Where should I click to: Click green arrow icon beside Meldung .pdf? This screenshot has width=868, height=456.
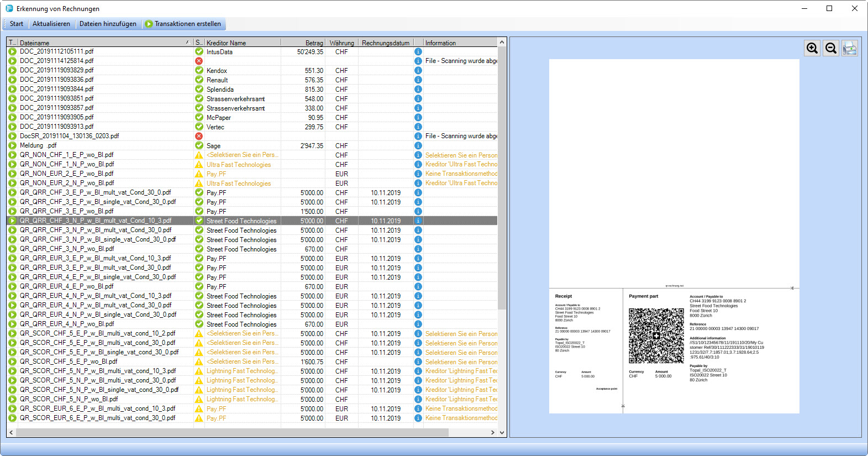(x=12, y=145)
